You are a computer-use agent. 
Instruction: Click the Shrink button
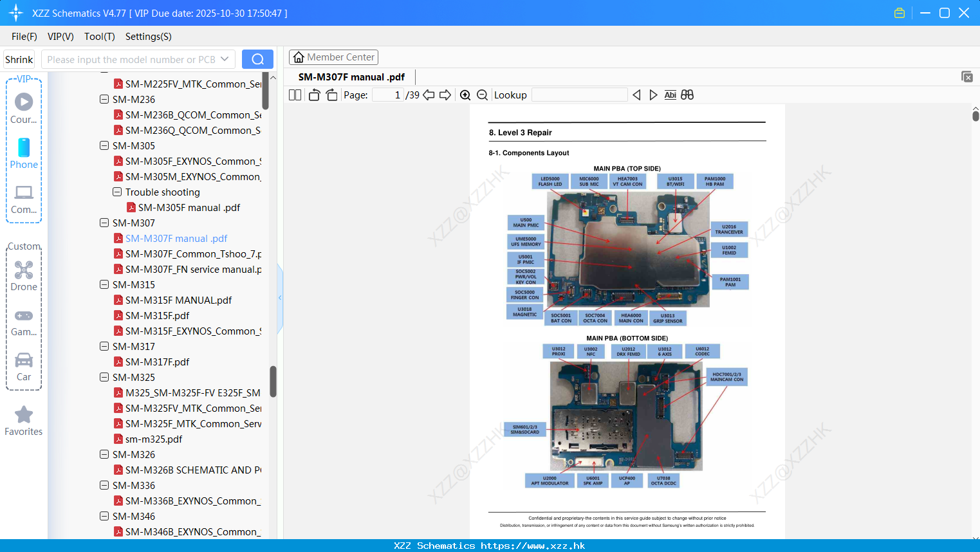[19, 59]
